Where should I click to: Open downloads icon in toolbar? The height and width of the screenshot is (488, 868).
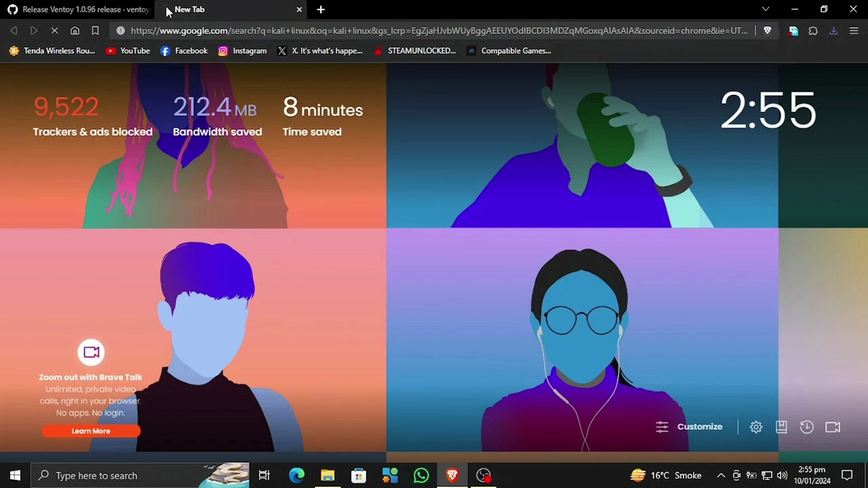pyautogui.click(x=833, y=30)
